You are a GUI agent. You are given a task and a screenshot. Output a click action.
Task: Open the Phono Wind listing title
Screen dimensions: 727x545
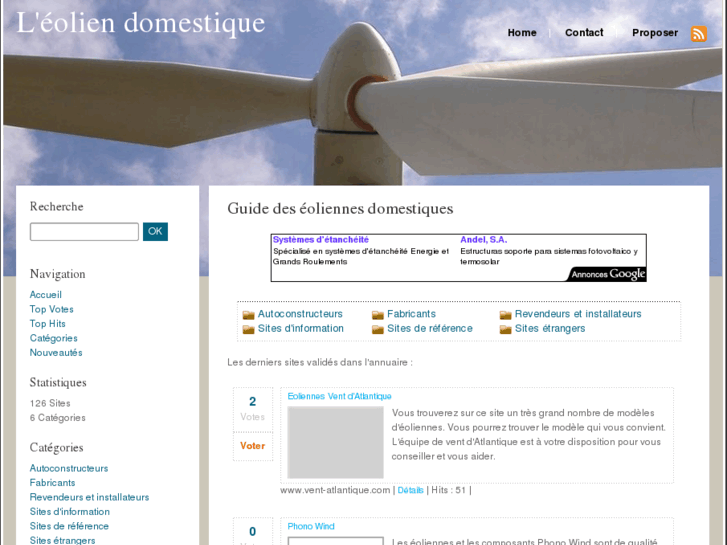click(311, 526)
